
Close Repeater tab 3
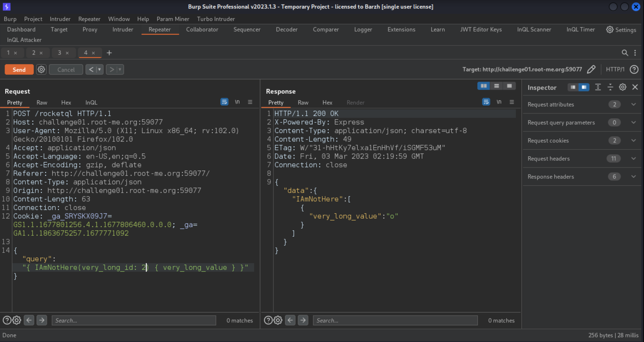67,53
